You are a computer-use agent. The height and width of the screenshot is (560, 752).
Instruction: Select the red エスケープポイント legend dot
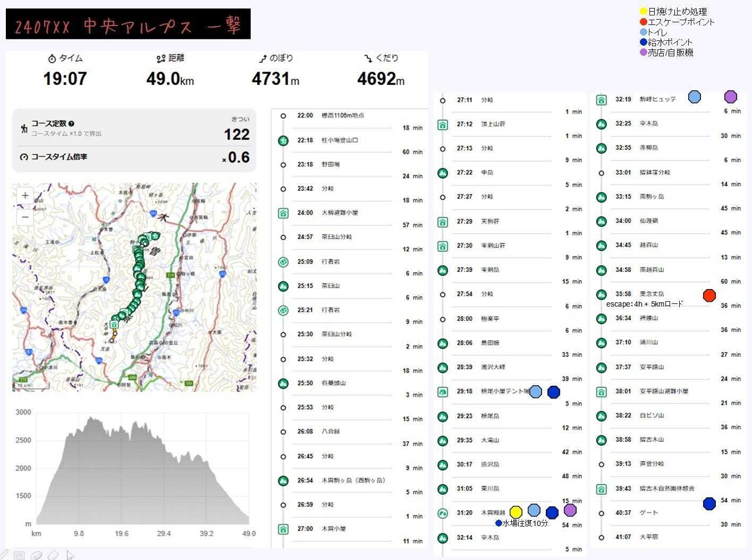643,22
